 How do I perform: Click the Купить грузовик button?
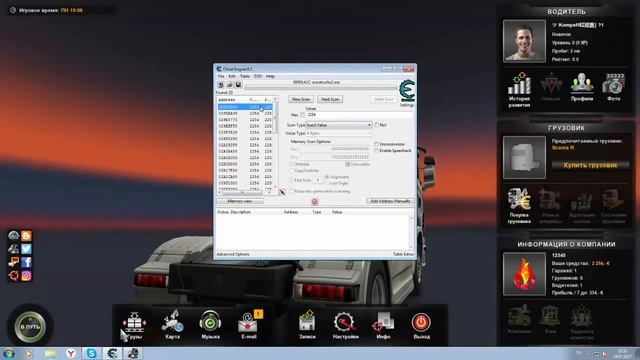click(590, 165)
